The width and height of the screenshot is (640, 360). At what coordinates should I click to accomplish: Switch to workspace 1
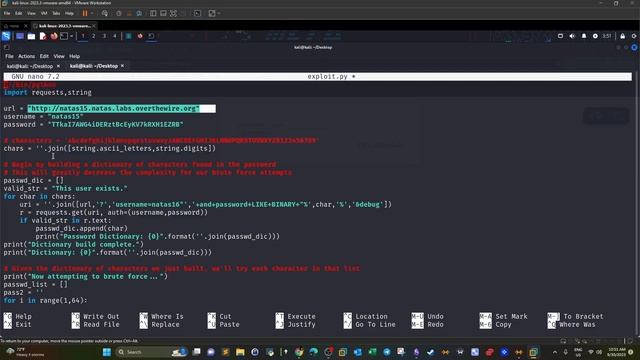coord(83,36)
